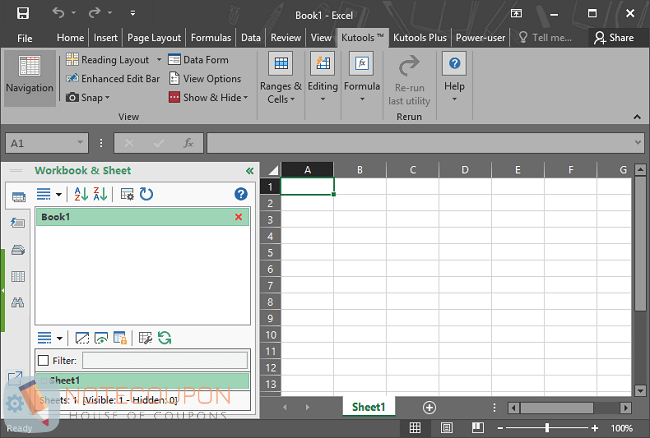This screenshot has height=438, width=650.
Task: Zoom in with the plus button
Action: click(595, 428)
